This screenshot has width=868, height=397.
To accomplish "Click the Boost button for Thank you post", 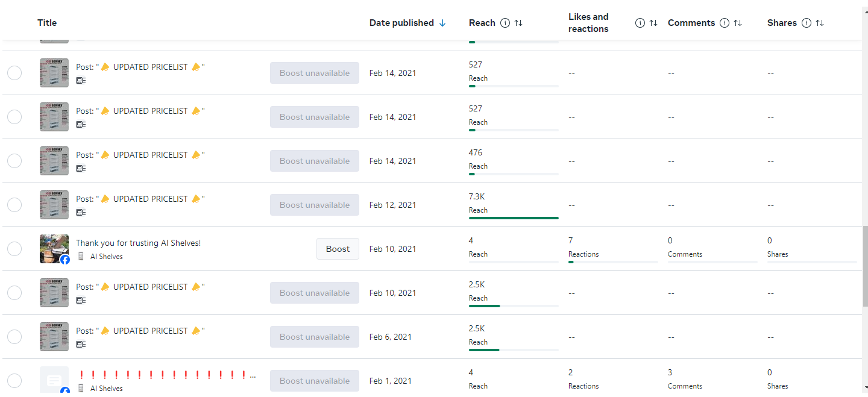I will (338, 249).
